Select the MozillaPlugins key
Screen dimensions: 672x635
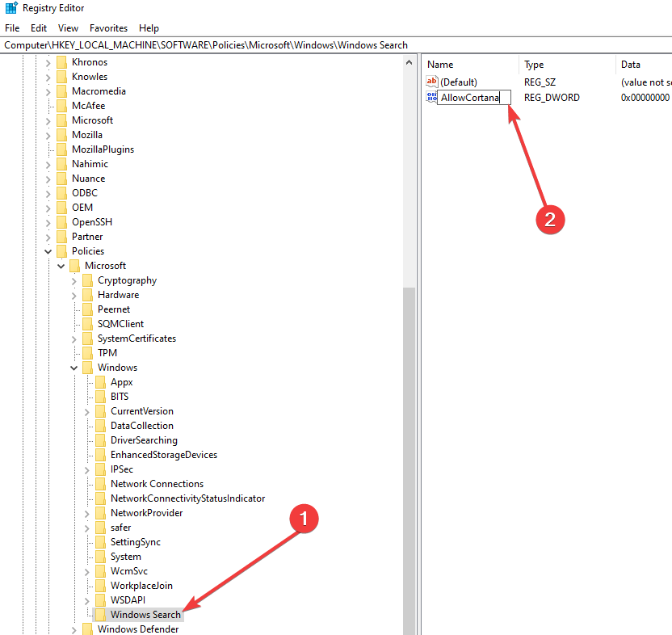click(103, 149)
